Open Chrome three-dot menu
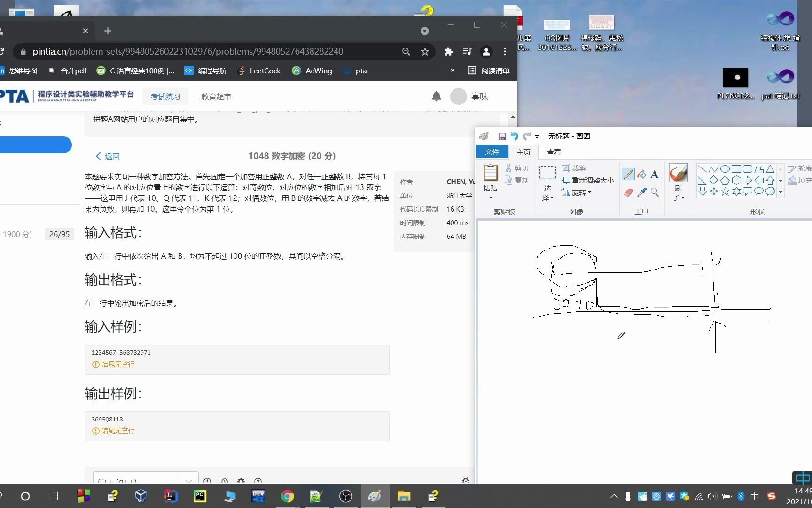 (x=505, y=52)
